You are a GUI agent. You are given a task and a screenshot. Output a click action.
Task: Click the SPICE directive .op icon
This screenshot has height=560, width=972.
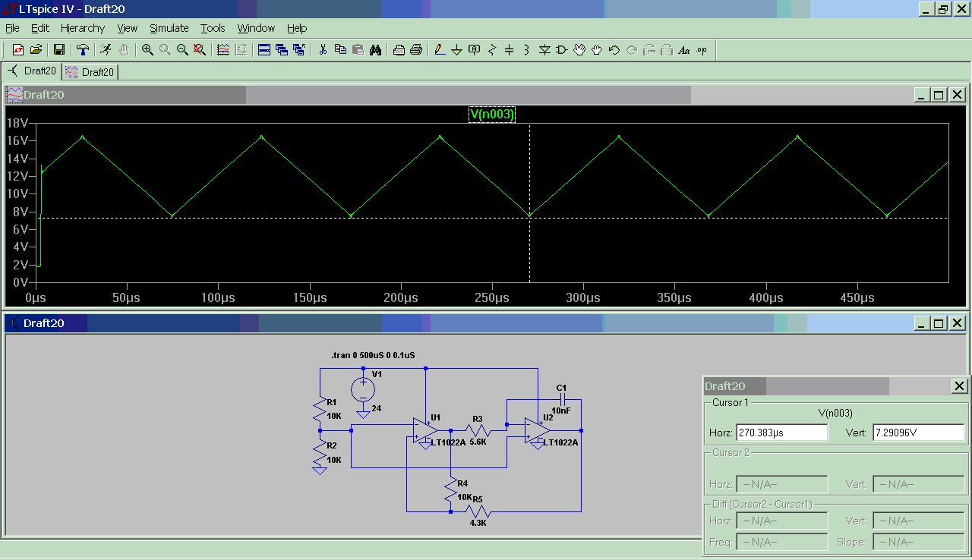701,50
